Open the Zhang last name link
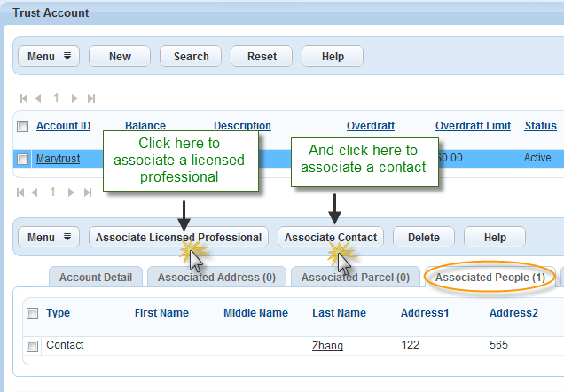This screenshot has height=392, width=564. coord(327,346)
